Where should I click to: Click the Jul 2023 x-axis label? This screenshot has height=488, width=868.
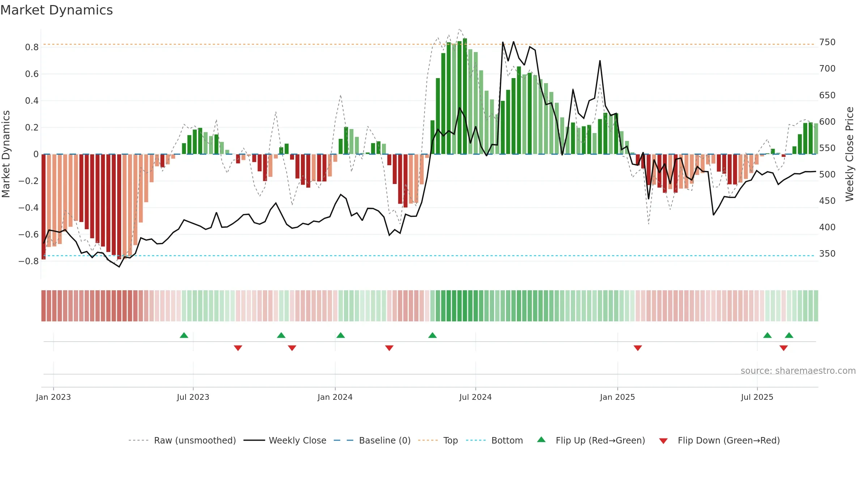coord(193,397)
